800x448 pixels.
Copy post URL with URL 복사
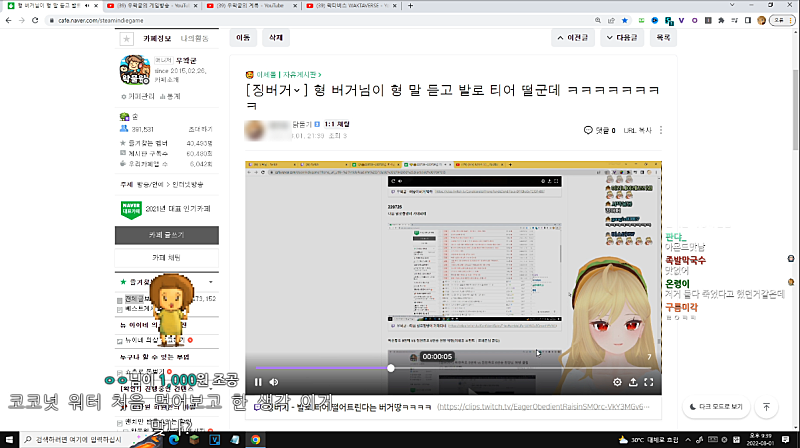(637, 131)
